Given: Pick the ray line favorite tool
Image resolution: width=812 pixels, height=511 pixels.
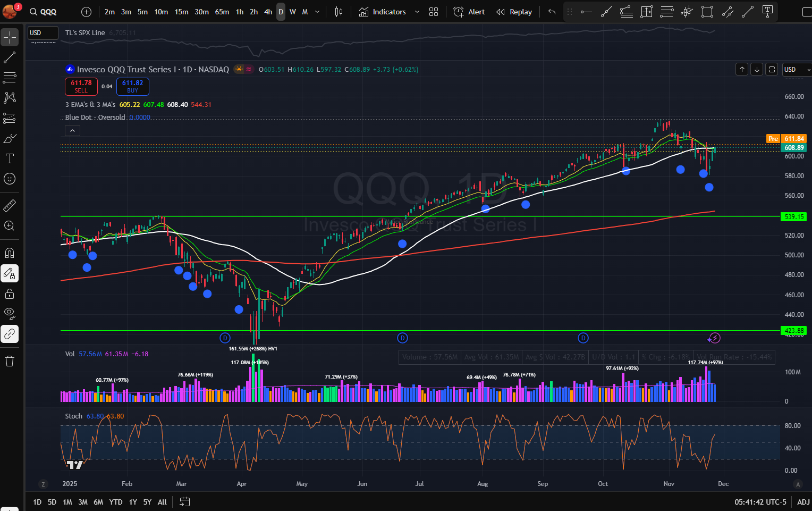Looking at the screenshot, I should [606, 12].
